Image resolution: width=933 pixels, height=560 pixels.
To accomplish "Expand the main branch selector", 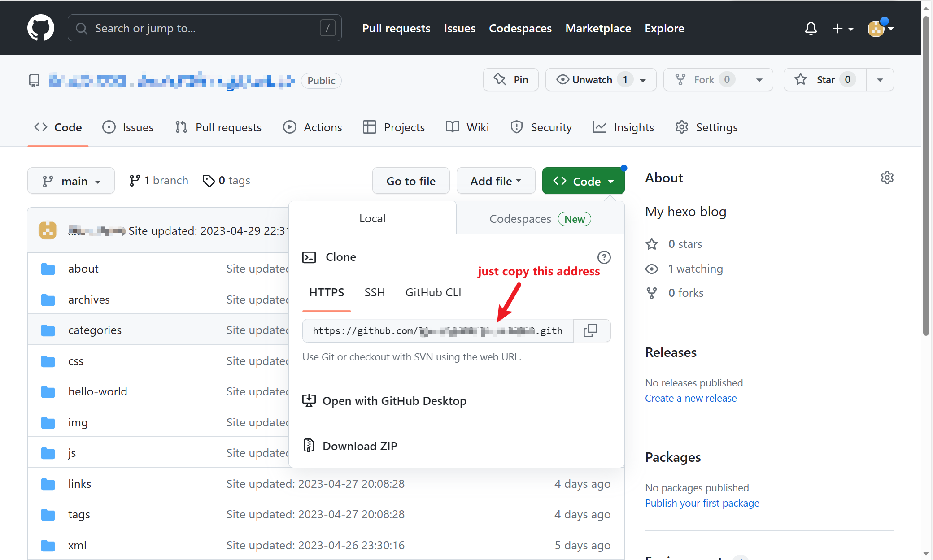I will 71,180.
